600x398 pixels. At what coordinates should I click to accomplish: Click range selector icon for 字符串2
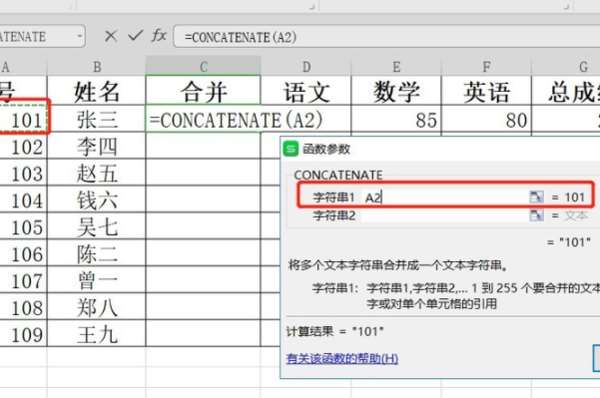[x=536, y=215]
